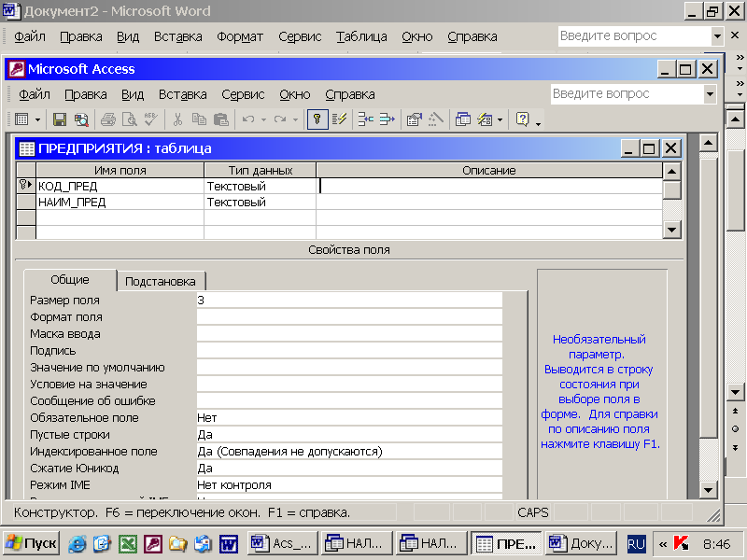Open Access Вид menu
This screenshot has width=747, height=560.
click(133, 94)
